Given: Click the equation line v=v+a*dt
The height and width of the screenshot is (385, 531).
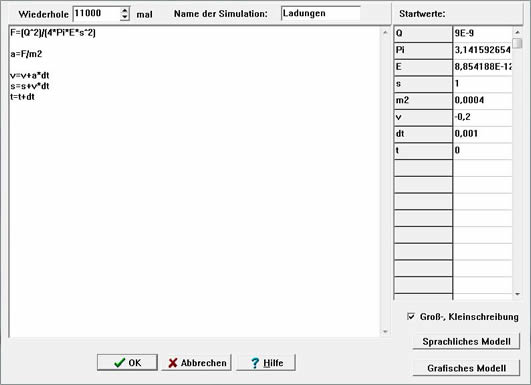Looking at the screenshot, I should [x=30, y=75].
